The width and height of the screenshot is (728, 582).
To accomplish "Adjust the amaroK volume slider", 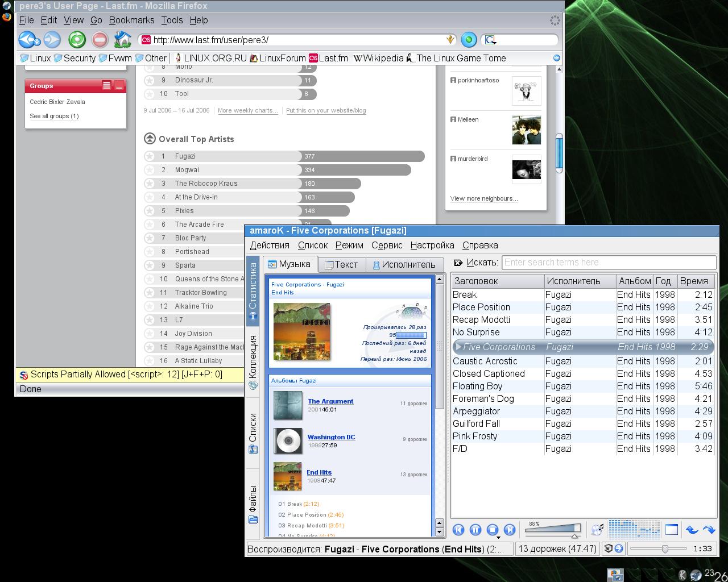I will pos(552,530).
